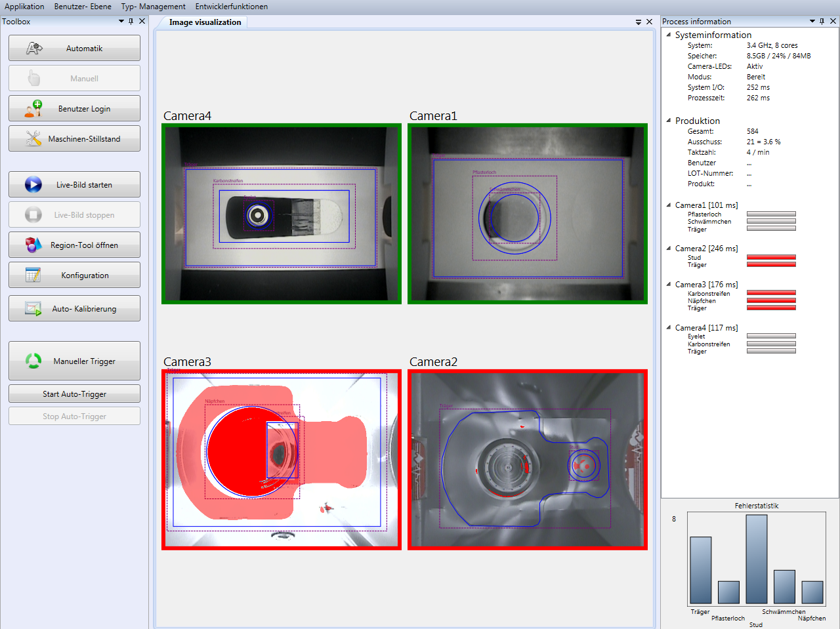Click the Camera4 Eyelet status bar
The image size is (840, 629).
pyautogui.click(x=771, y=336)
